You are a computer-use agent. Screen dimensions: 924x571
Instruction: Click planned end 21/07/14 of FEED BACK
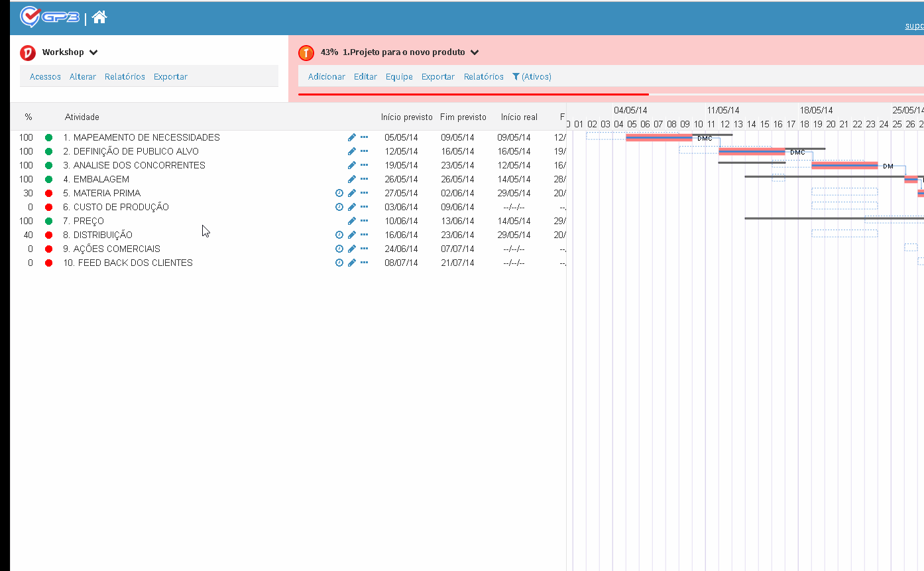pos(458,263)
